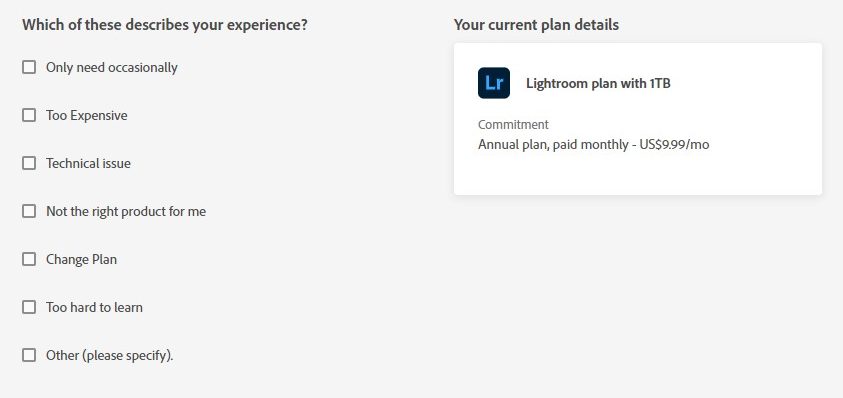Tick the 'Only need occasionally' checkbox

point(29,67)
